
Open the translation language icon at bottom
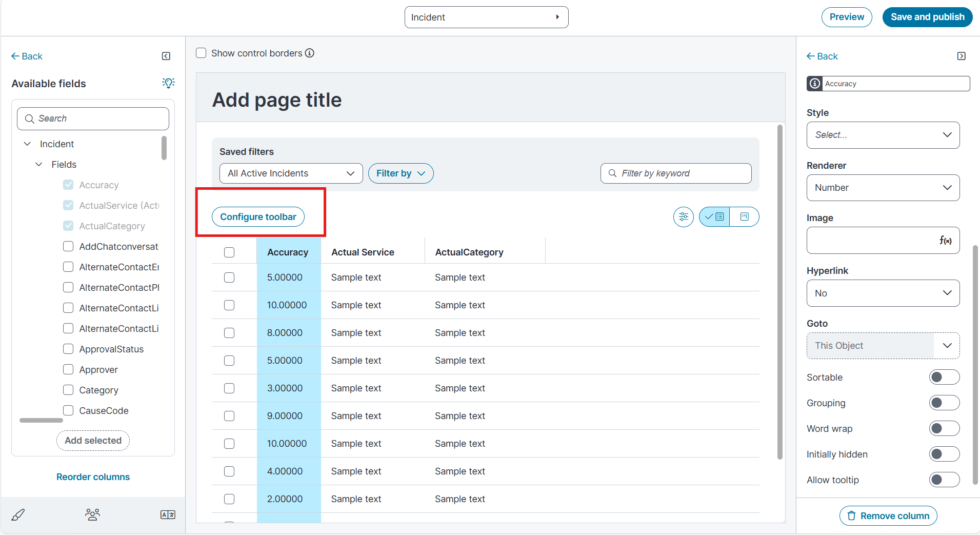pyautogui.click(x=168, y=514)
